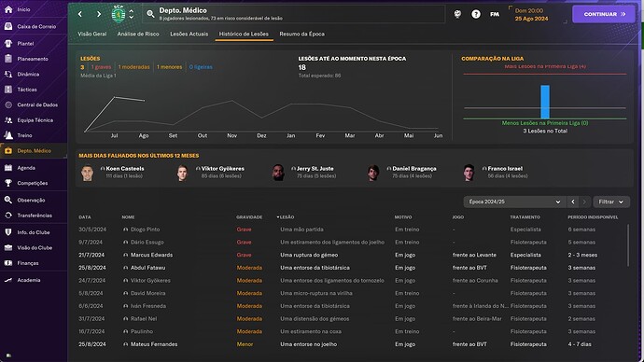The width and height of the screenshot is (644, 362).
Task: Toggle the ligeiras injuries filter
Action: pyautogui.click(x=201, y=67)
